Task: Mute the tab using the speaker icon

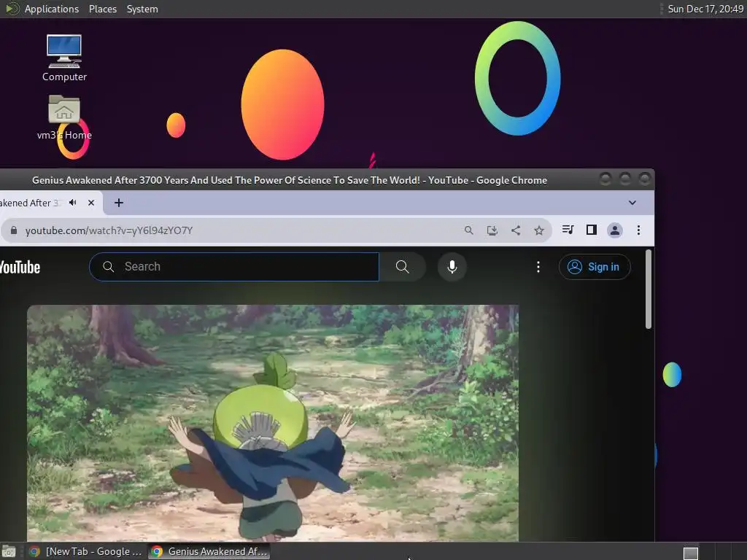Action: tap(73, 203)
